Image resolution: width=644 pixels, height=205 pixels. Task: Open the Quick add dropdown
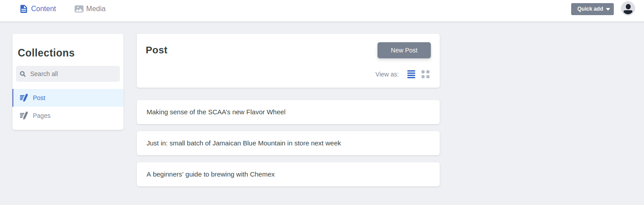point(592,9)
